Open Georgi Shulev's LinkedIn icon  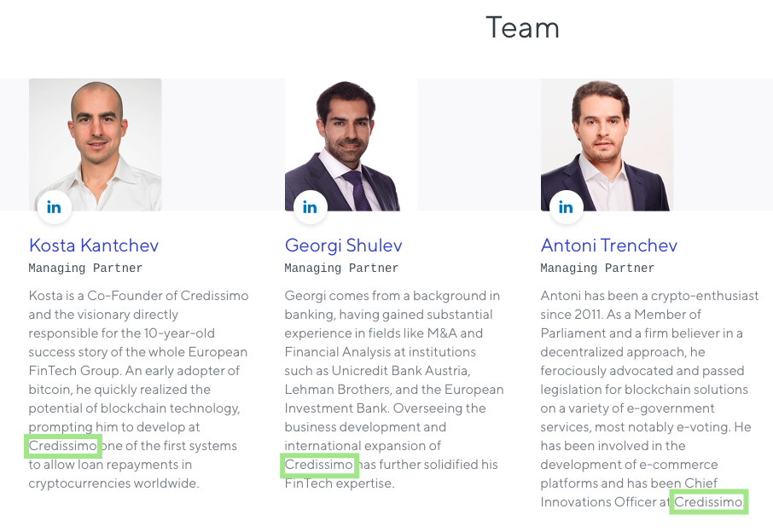pos(310,207)
